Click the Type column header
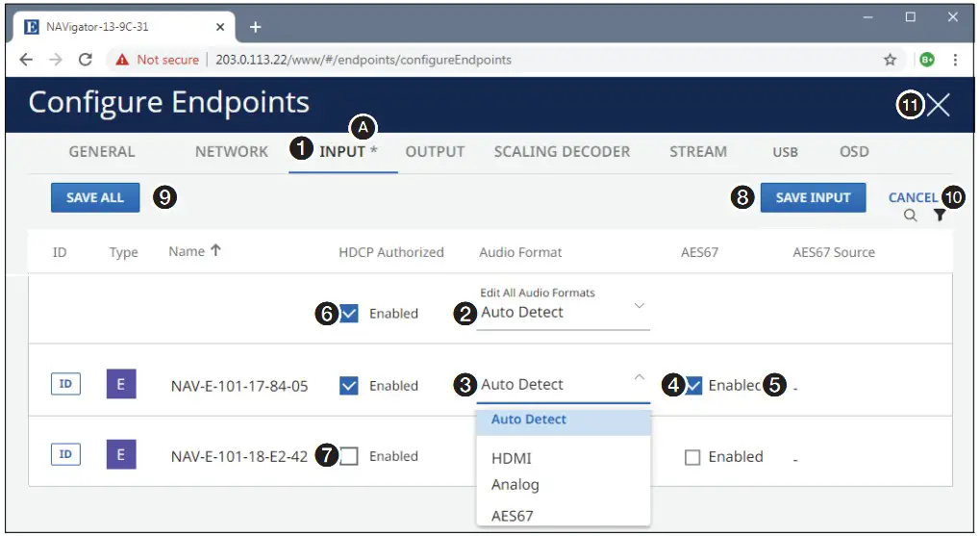The height and width of the screenshot is (536, 980). (124, 252)
